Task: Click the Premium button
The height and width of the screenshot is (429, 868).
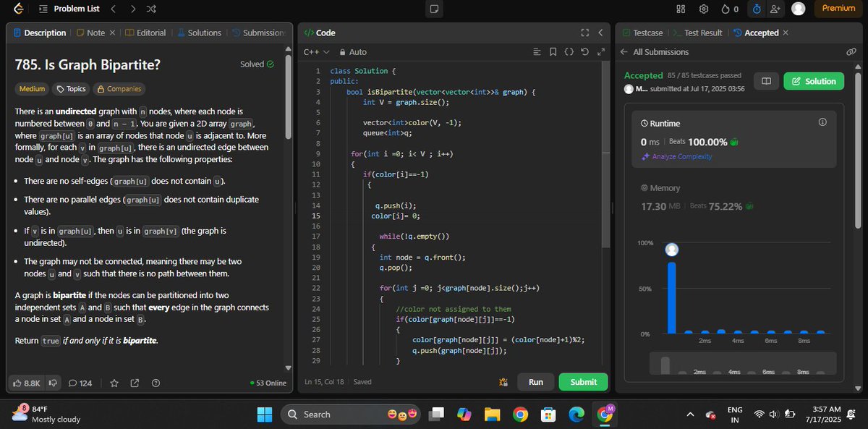Action: pos(838,9)
